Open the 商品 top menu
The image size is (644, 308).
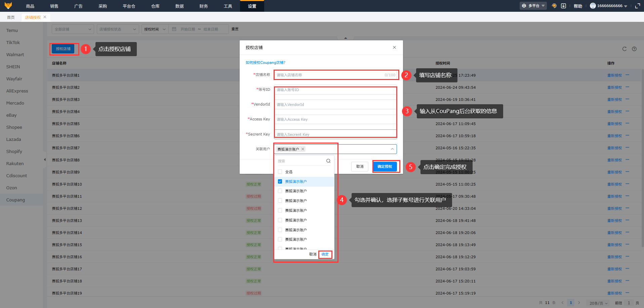coord(30,6)
